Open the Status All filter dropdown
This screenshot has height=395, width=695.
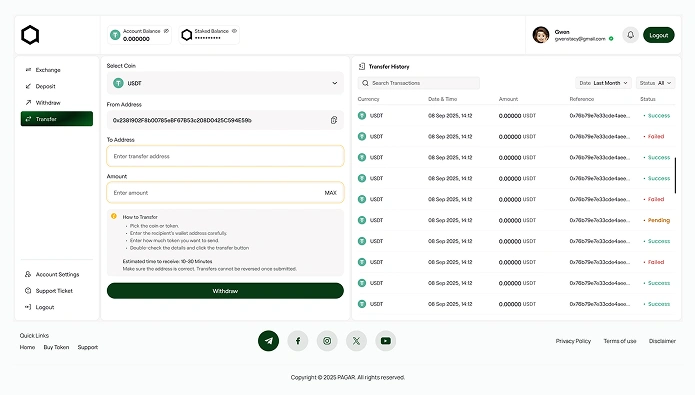pyautogui.click(x=656, y=83)
